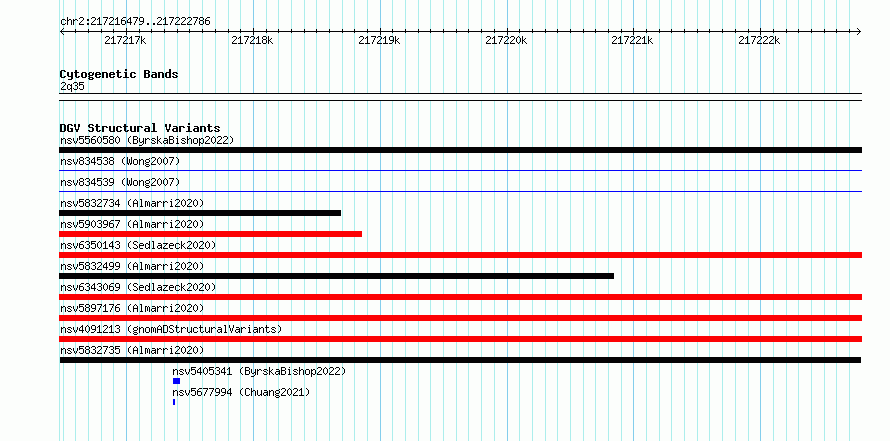Select the 2q35 band label
The width and height of the screenshot is (890, 441).
coord(72,86)
